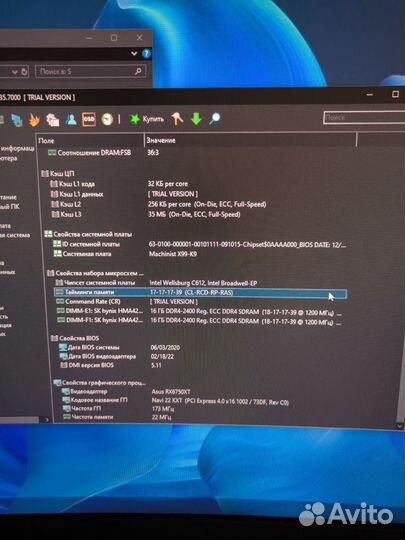Click left panel horizontal scroll right arrow
Viewport: 405px width, 540px height.
(x=47, y=420)
